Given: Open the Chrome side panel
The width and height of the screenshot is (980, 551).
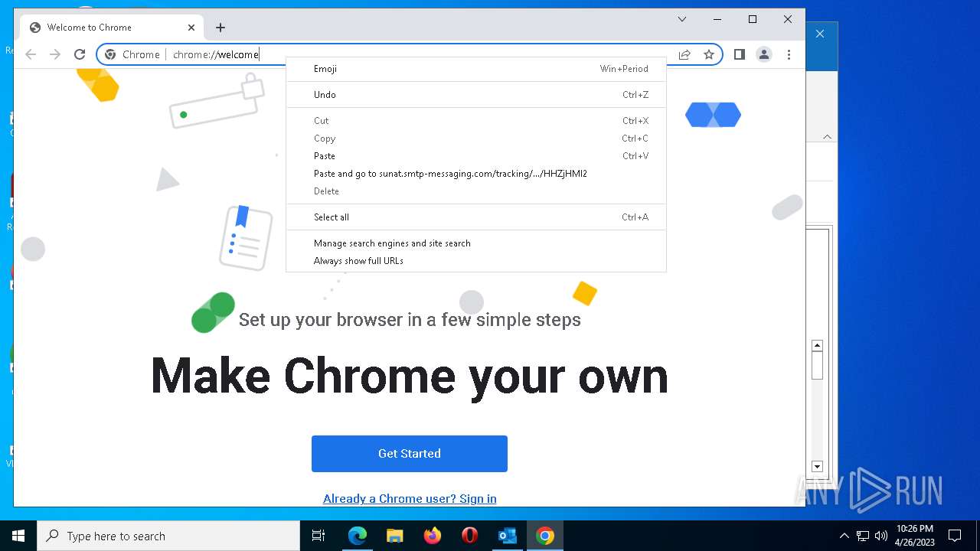Looking at the screenshot, I should (740, 54).
